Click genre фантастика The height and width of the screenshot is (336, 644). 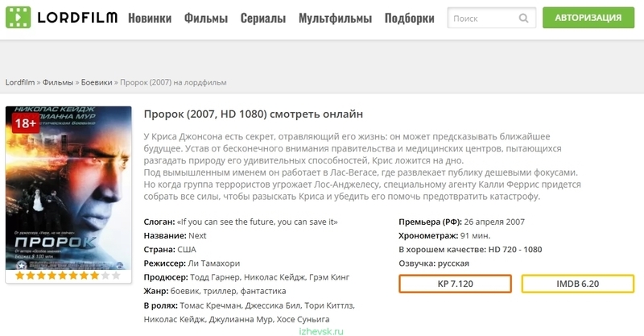(263, 291)
